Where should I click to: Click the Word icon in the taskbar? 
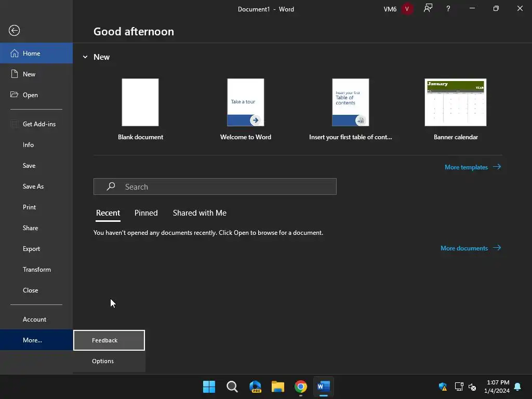click(x=324, y=387)
